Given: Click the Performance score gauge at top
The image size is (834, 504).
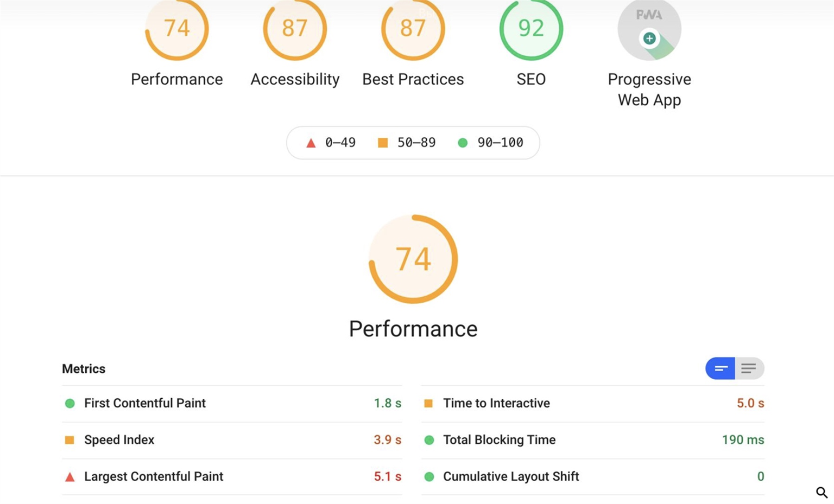Looking at the screenshot, I should tap(177, 29).
